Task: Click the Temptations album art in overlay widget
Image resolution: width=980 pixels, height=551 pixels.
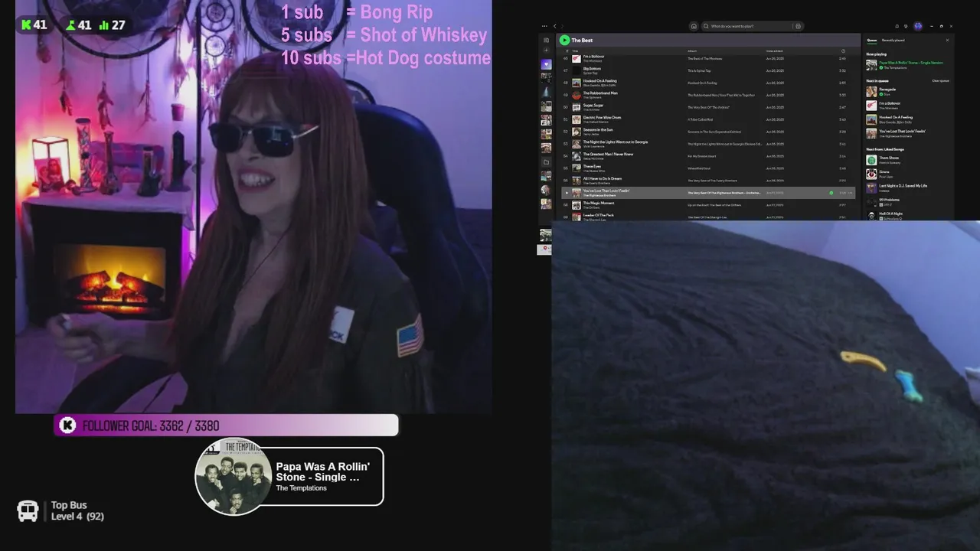Action: (234, 476)
